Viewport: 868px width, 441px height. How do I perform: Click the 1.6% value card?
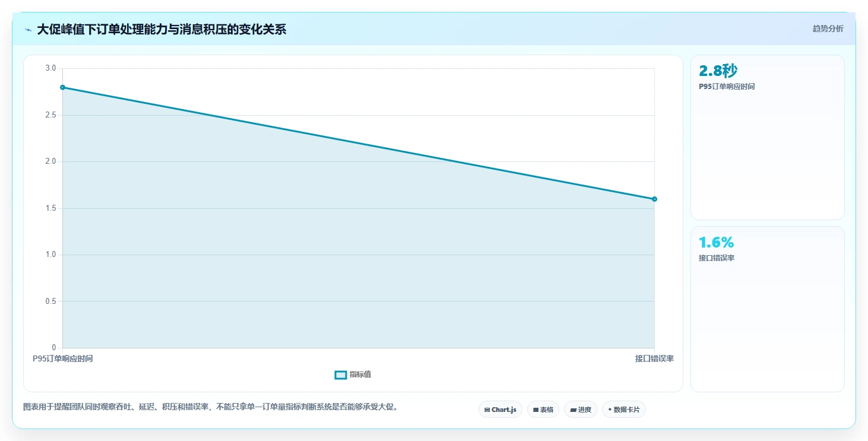(767, 309)
